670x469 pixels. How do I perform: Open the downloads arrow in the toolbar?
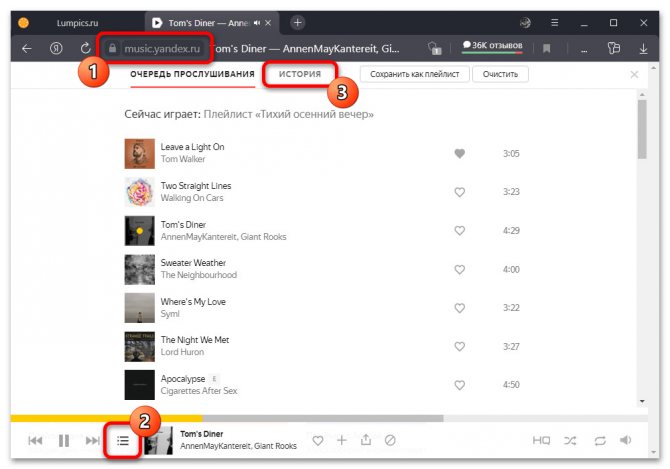[643, 49]
